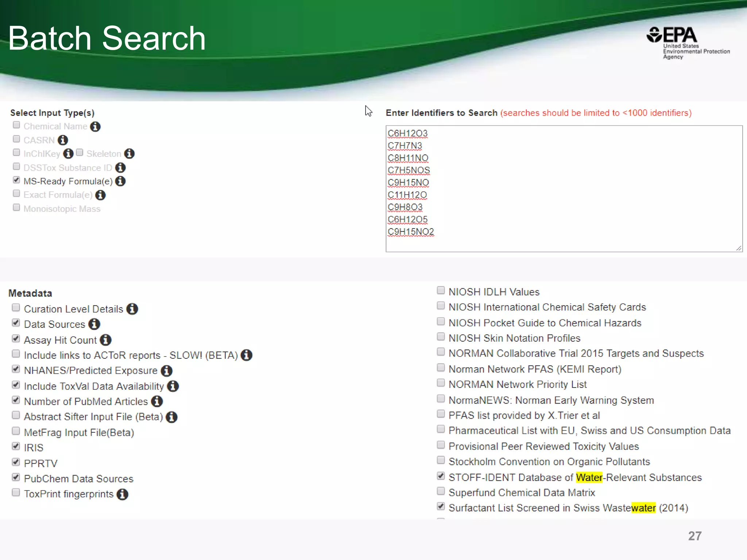This screenshot has width=747, height=560.
Task: Check Pharmaceutical List with Consumption Data
Action: (441, 429)
